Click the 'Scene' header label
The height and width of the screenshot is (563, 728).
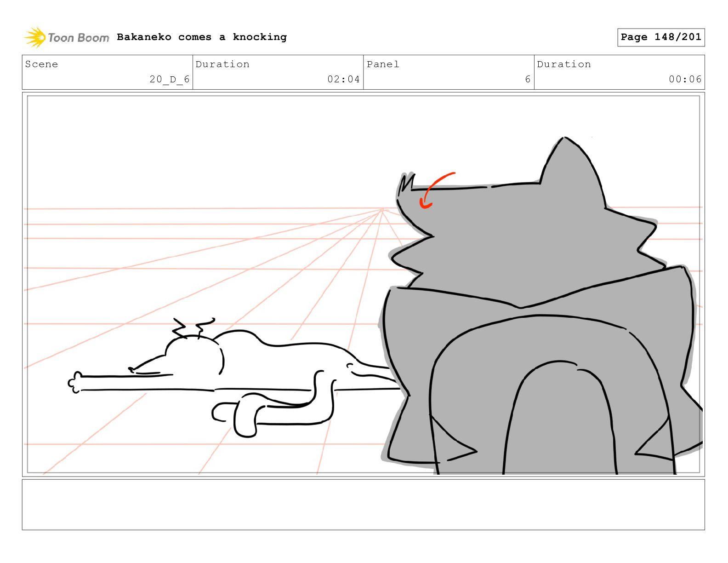(x=41, y=64)
